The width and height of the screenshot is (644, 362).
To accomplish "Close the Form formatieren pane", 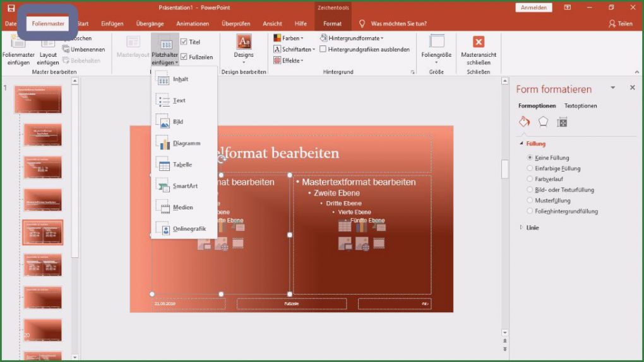I will pos(633,88).
